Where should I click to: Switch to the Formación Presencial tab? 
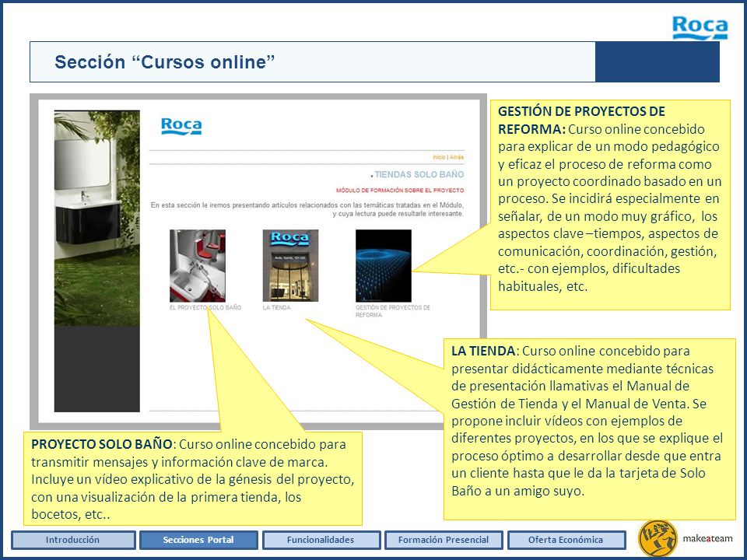click(x=443, y=540)
